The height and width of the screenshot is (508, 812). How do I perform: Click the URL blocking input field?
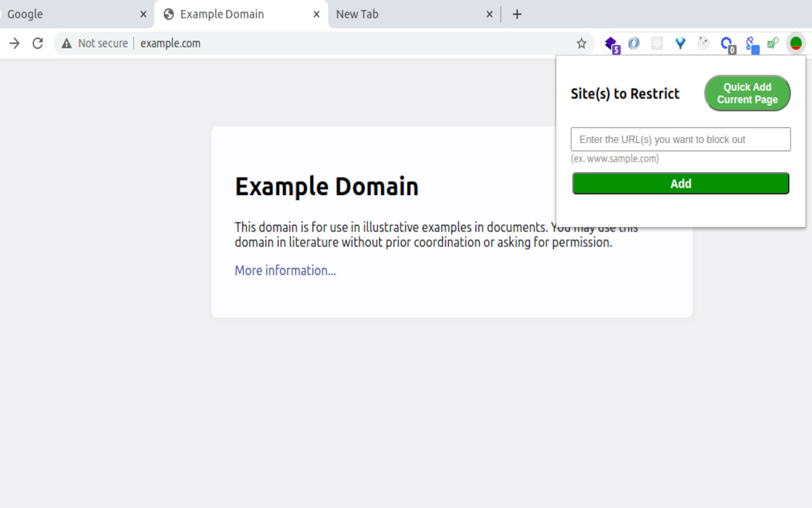680,139
